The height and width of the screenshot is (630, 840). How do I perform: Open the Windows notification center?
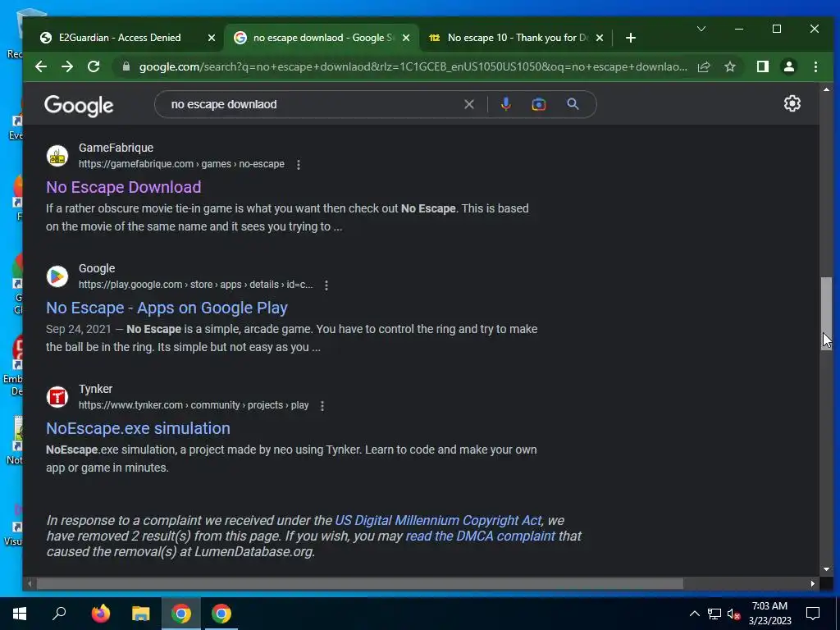point(813,614)
